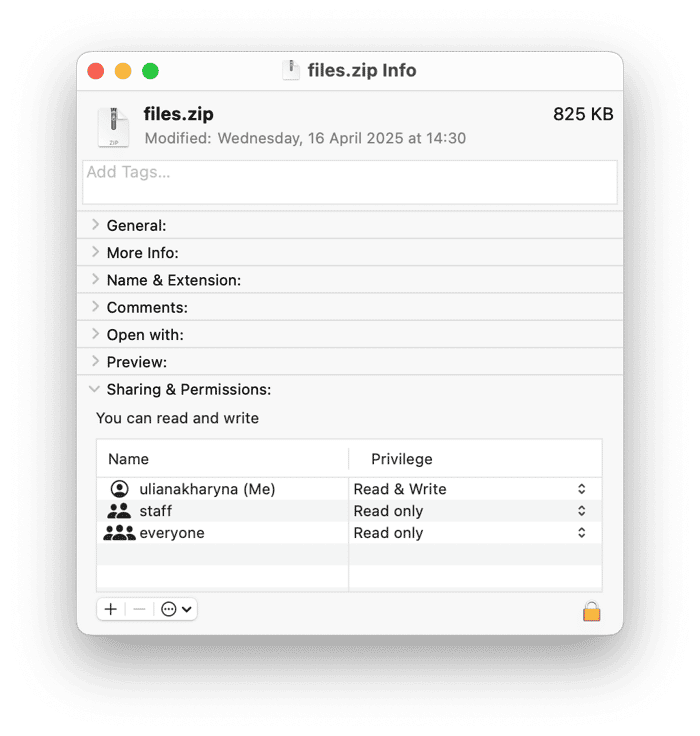
Task: Select the everyone group icon
Action: pos(119,533)
